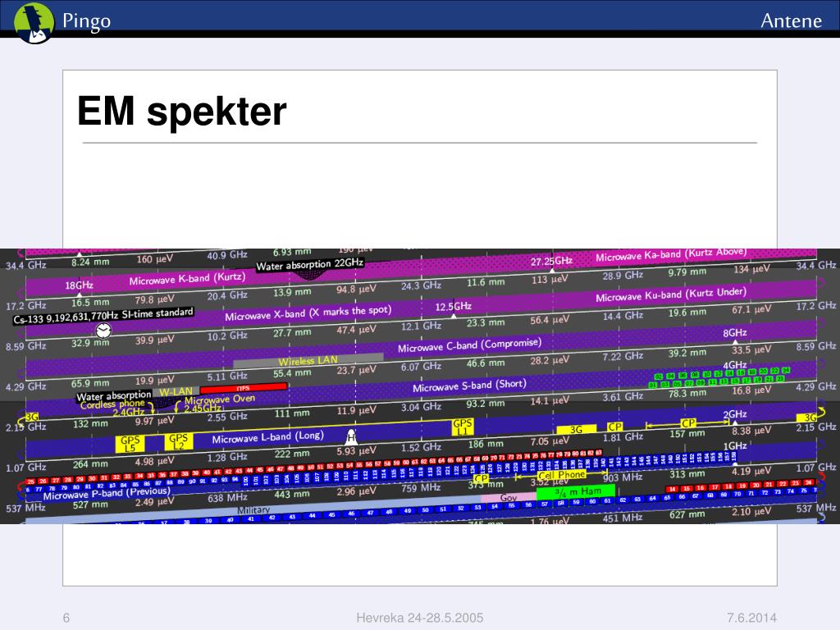Click Microwave X-band (X marks the spot)
The width and height of the screenshot is (840, 630).
tap(308, 313)
